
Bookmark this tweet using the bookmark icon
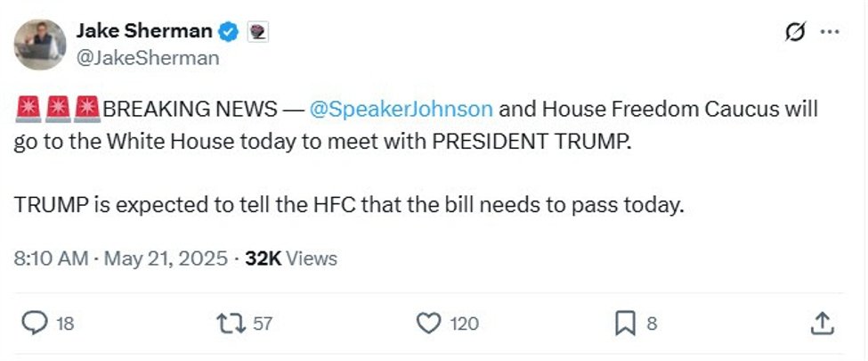tap(626, 324)
